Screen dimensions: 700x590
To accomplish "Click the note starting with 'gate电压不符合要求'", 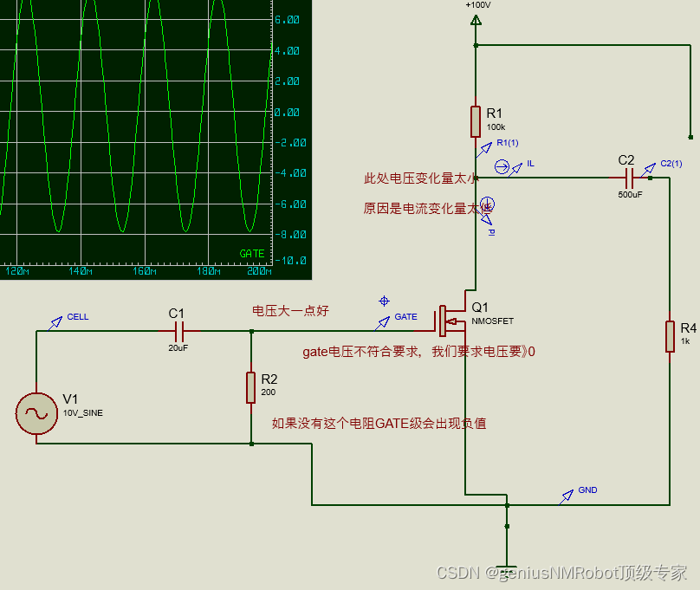I will pyautogui.click(x=418, y=352).
